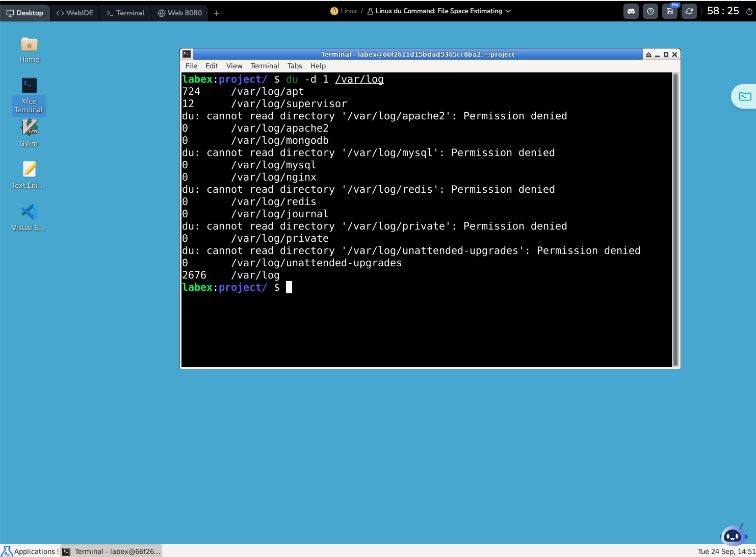Expand the lab title dropdown chevron

[508, 11]
